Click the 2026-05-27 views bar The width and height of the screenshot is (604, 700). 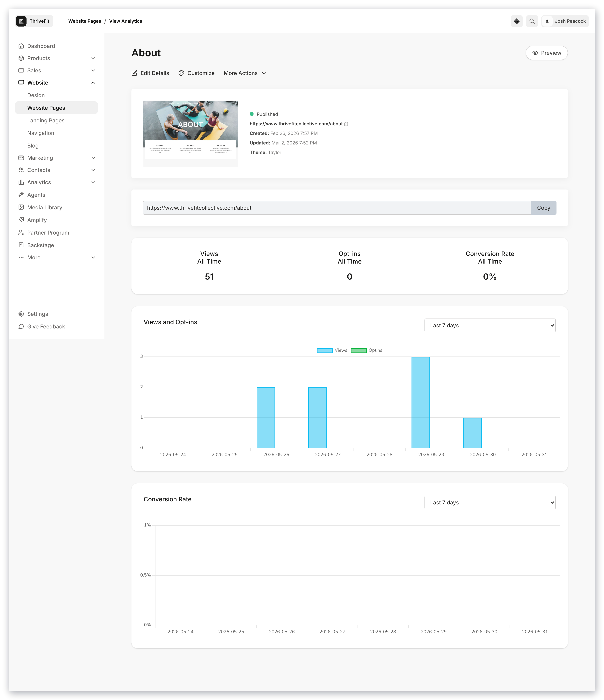tap(317, 418)
